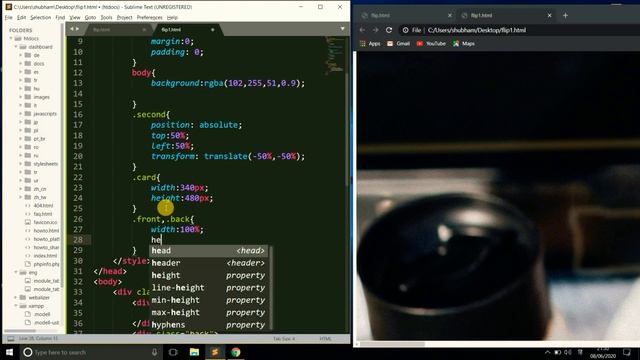Click the unsaved dot on the flip1.html tab
The height and width of the screenshot is (360, 640).
click(x=212, y=30)
